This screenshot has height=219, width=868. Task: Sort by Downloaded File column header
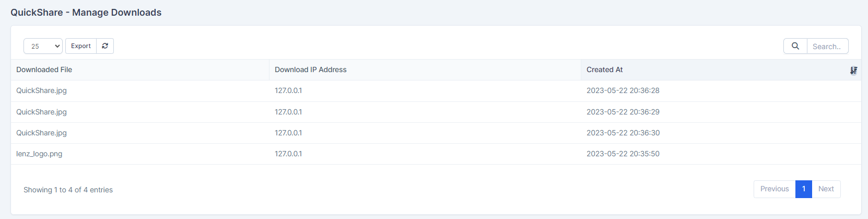(x=44, y=70)
